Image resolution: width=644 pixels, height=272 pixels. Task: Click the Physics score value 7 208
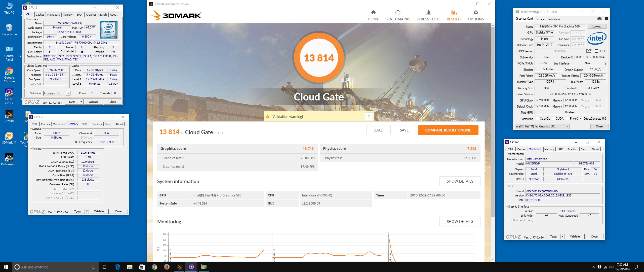coord(471,149)
